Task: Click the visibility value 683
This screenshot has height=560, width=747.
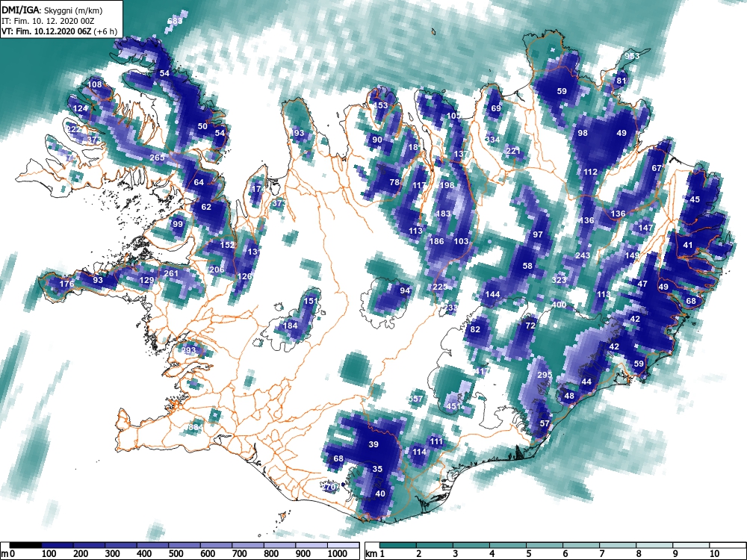Action: 175,21
